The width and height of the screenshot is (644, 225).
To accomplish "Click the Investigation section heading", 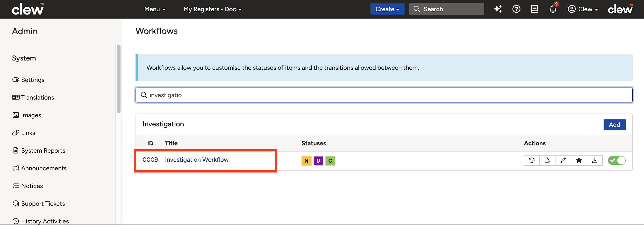I will coord(163,124).
